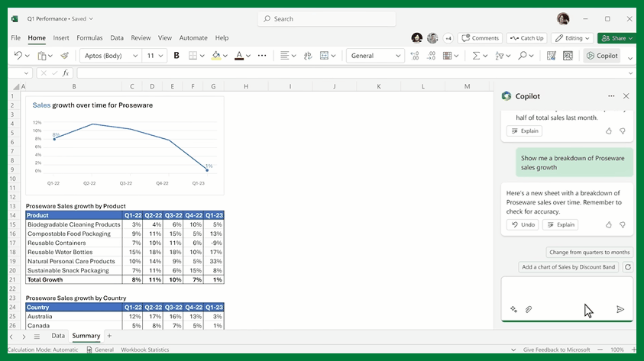
Task: Open the more font options ellipsis
Action: coord(261,56)
